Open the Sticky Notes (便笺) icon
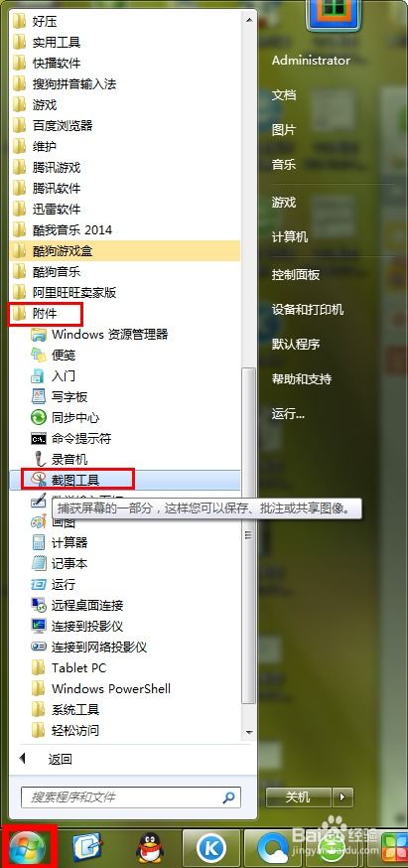408x868 pixels. pyautogui.click(x=38, y=355)
